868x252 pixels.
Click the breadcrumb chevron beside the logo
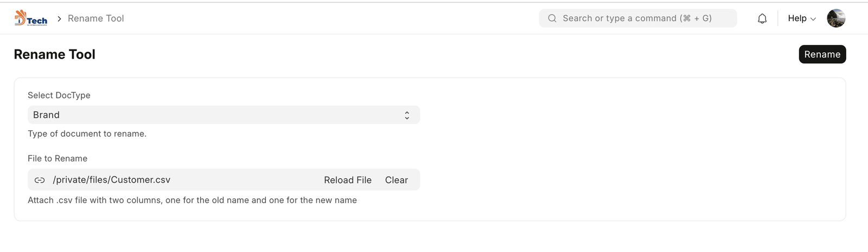59,18
